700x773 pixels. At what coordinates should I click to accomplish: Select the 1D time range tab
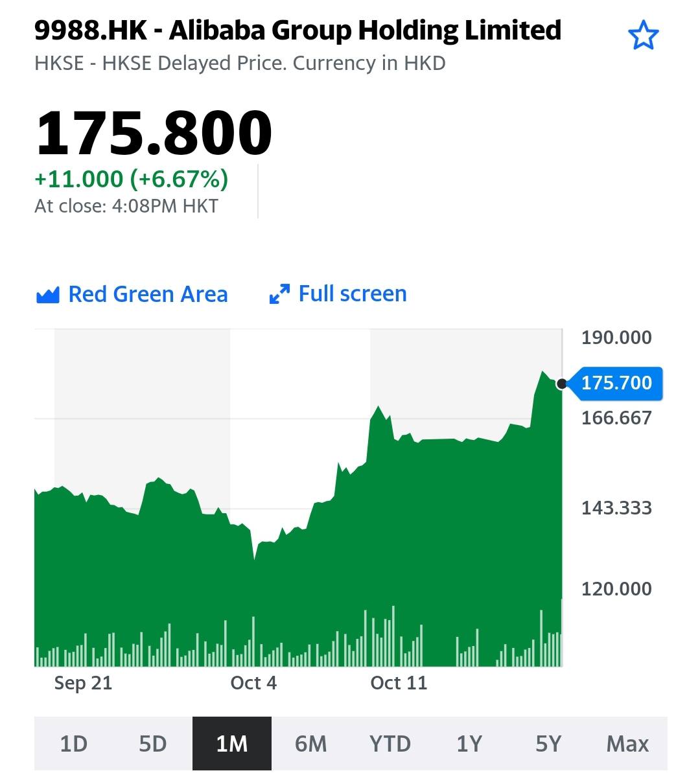click(x=73, y=743)
